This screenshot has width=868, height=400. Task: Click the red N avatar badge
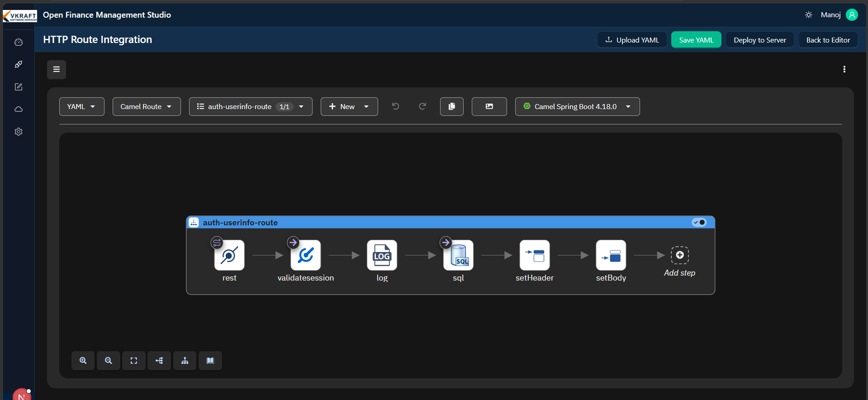tap(22, 395)
